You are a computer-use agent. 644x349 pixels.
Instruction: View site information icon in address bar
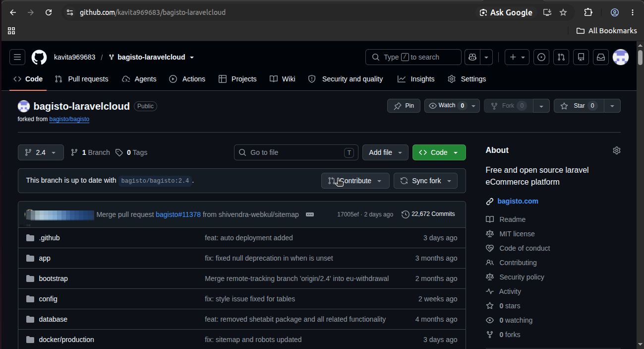[70, 12]
